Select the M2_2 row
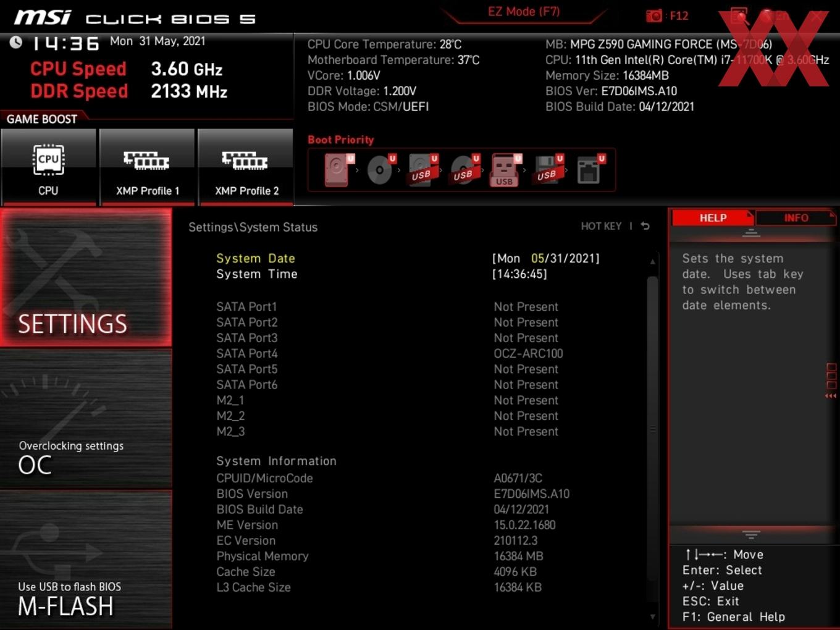 click(387, 416)
